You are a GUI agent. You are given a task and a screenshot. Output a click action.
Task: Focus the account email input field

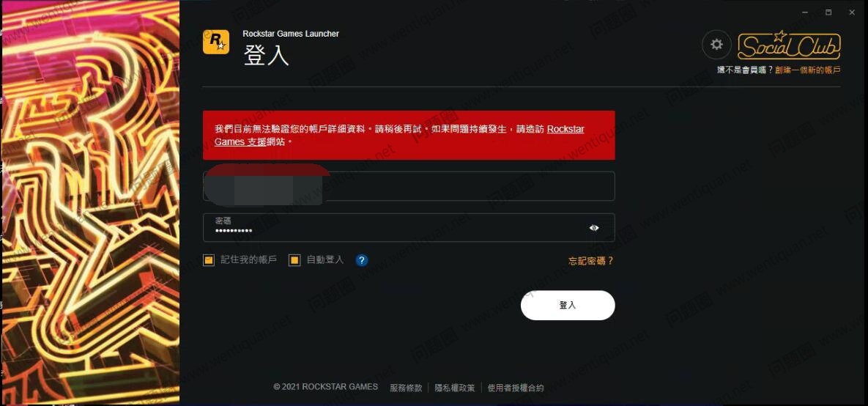pyautogui.click(x=409, y=186)
